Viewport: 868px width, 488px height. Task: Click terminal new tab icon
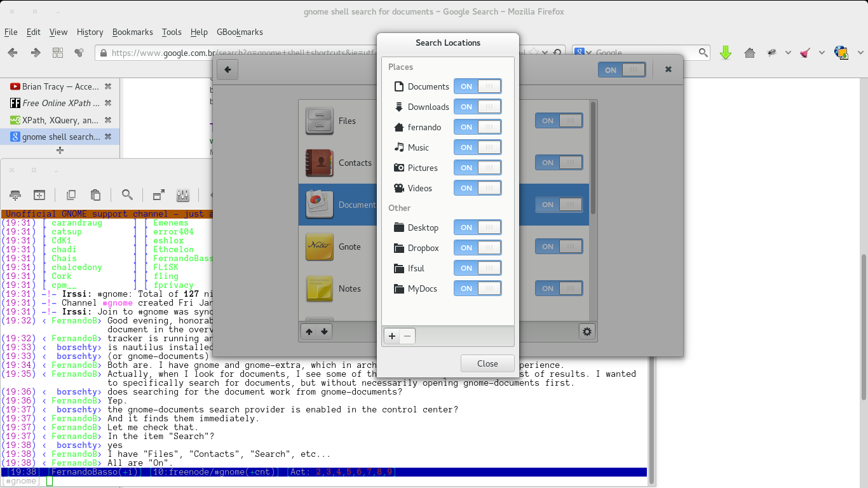coord(16,195)
